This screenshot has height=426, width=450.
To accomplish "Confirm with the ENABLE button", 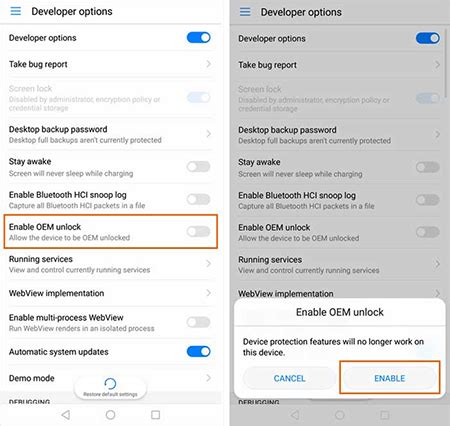I will point(390,378).
